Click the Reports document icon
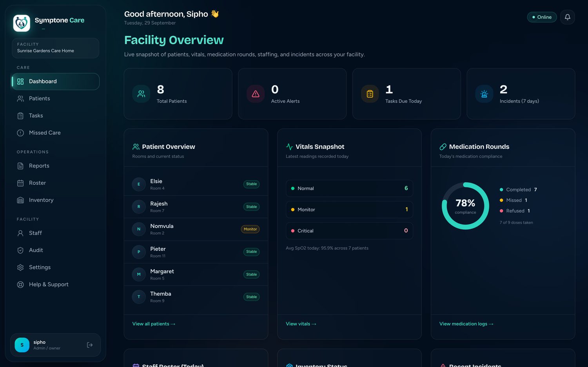Screen dimensions: 588x367 (x=20, y=166)
